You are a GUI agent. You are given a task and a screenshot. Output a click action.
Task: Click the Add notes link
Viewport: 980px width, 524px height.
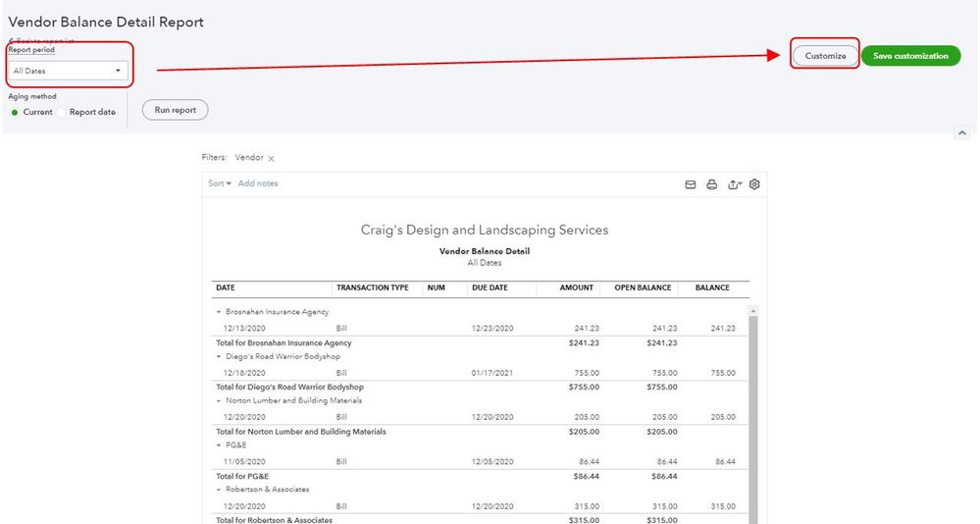pos(257,183)
